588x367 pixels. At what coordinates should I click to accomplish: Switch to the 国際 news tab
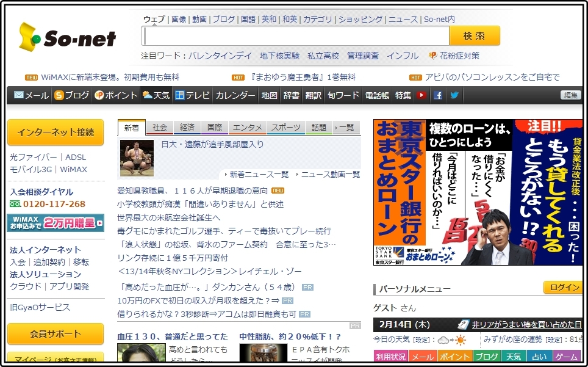tap(215, 128)
